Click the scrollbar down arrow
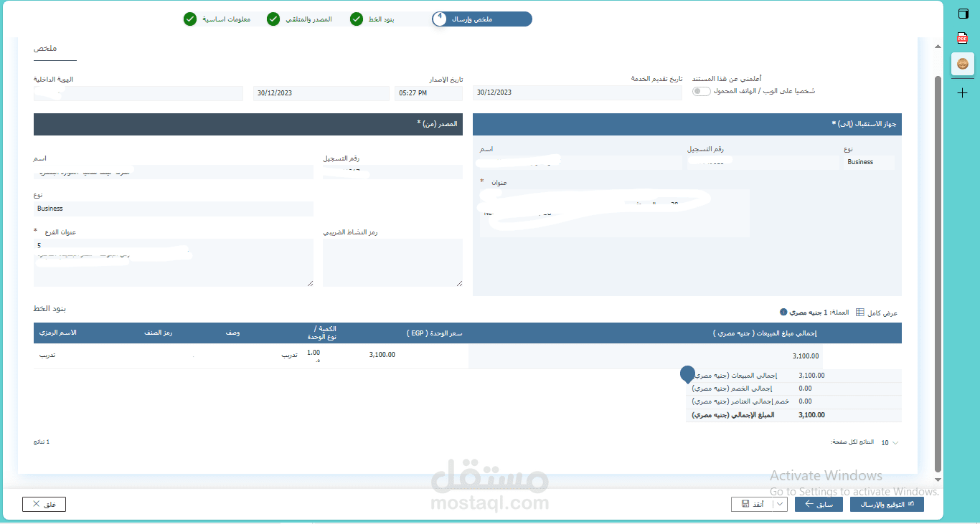 938,479
